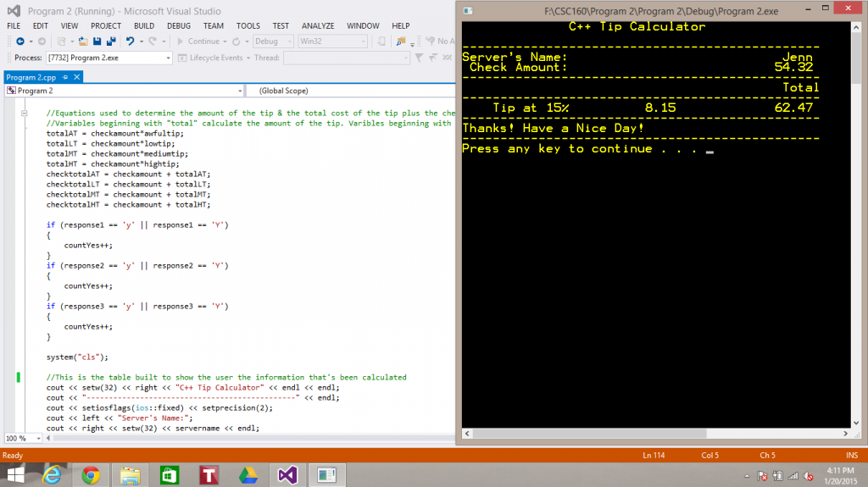Click the Action Center flag tray icon
The height and width of the screenshot is (487, 868).
click(x=762, y=476)
